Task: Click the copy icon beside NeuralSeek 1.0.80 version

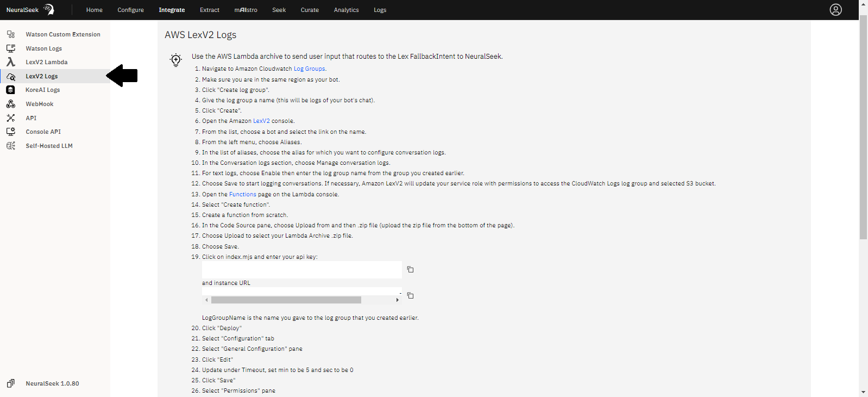Action: (11, 383)
